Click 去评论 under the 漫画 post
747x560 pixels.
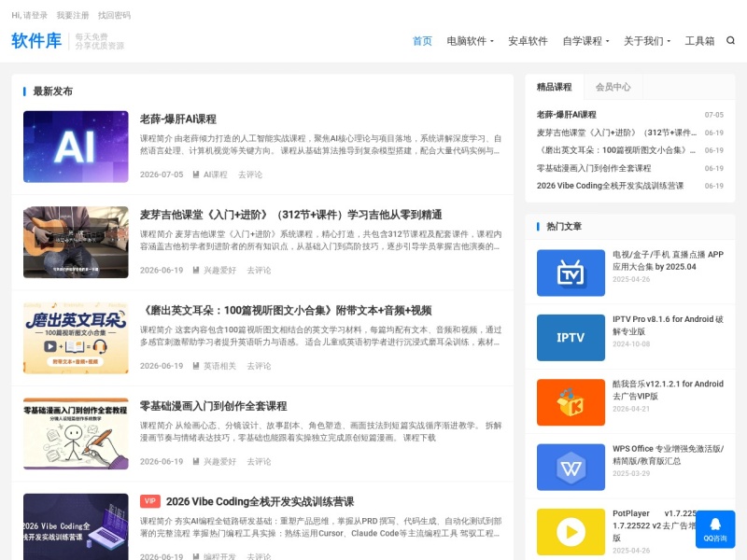pos(259,461)
